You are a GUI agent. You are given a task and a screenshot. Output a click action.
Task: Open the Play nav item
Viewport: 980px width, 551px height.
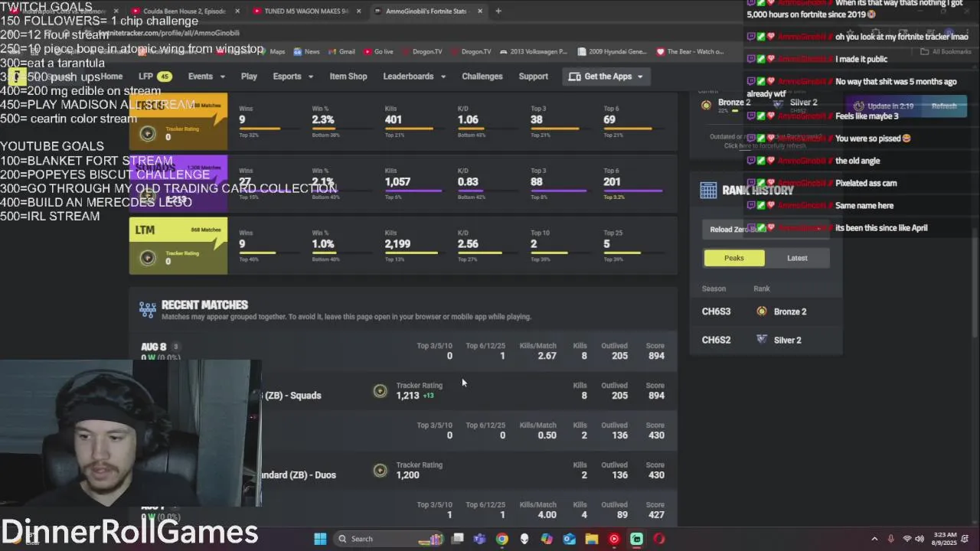pyautogui.click(x=249, y=77)
